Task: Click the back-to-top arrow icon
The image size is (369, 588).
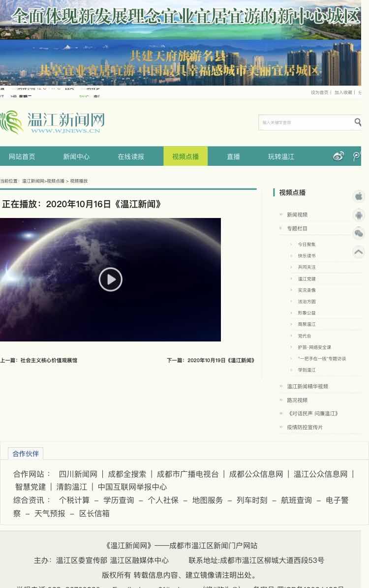Action: click(x=359, y=252)
